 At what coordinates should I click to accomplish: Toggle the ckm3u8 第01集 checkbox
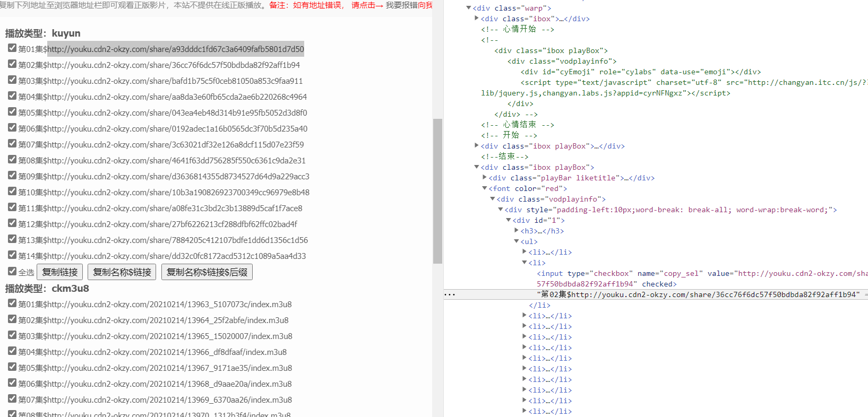point(12,303)
